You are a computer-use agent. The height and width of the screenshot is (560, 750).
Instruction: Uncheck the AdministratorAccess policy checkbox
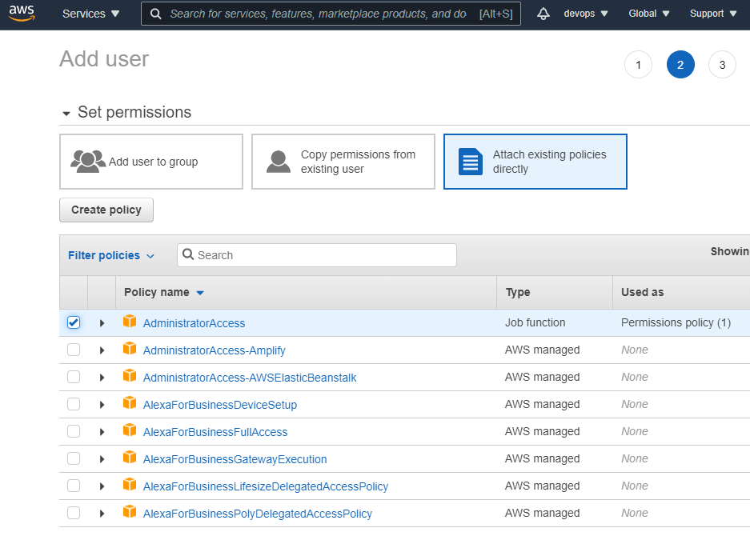[74, 322]
